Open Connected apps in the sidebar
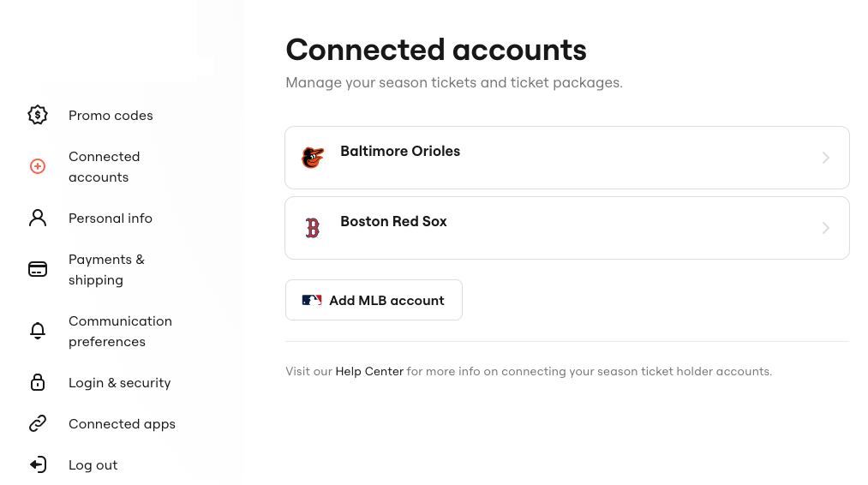This screenshot has height=485, width=868. (122, 424)
